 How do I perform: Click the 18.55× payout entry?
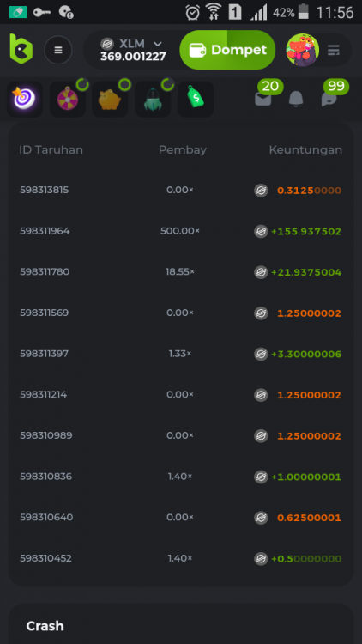pos(180,272)
